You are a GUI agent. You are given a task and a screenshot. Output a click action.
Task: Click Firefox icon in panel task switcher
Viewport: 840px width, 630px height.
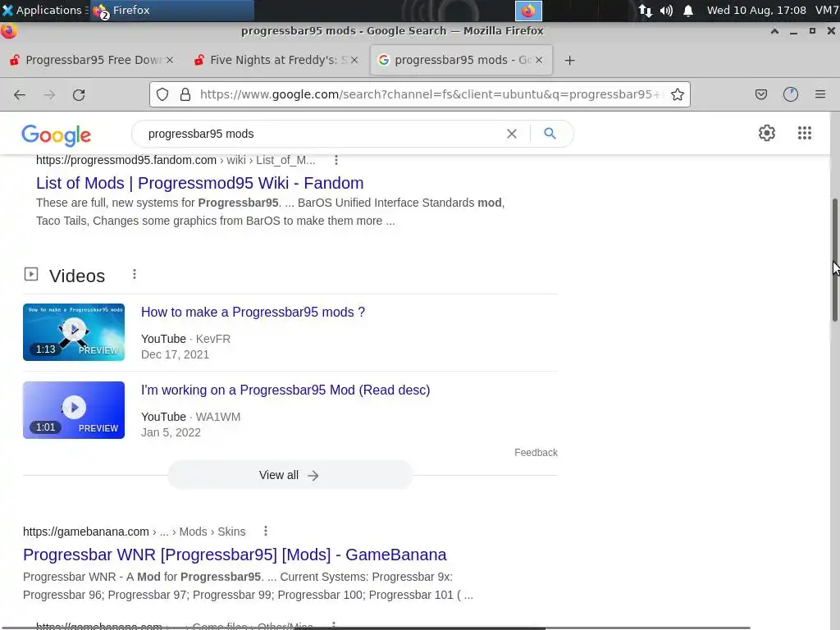coord(528,11)
